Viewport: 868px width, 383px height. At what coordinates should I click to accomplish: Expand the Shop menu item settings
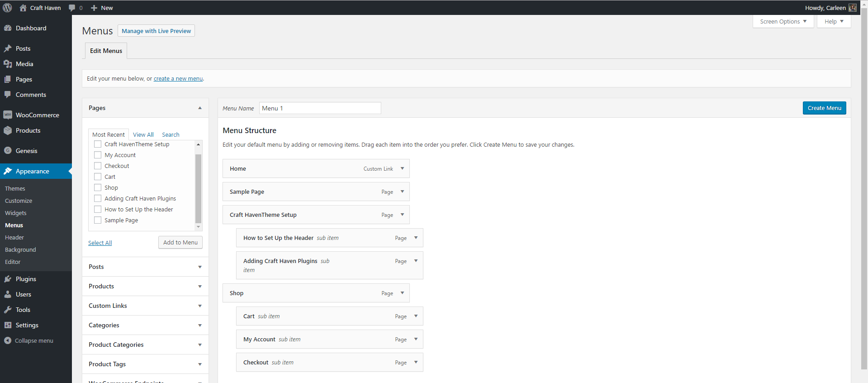click(402, 293)
